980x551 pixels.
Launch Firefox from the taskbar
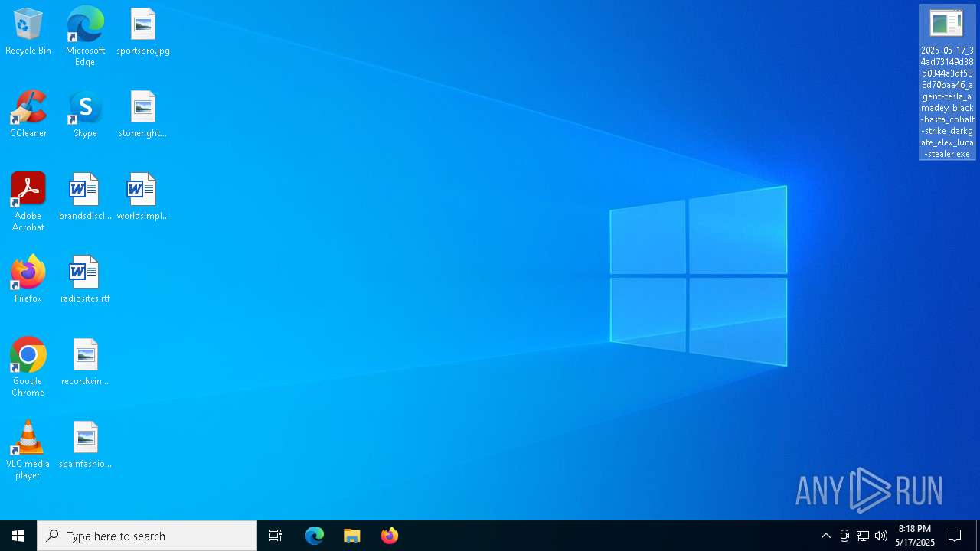(x=390, y=536)
